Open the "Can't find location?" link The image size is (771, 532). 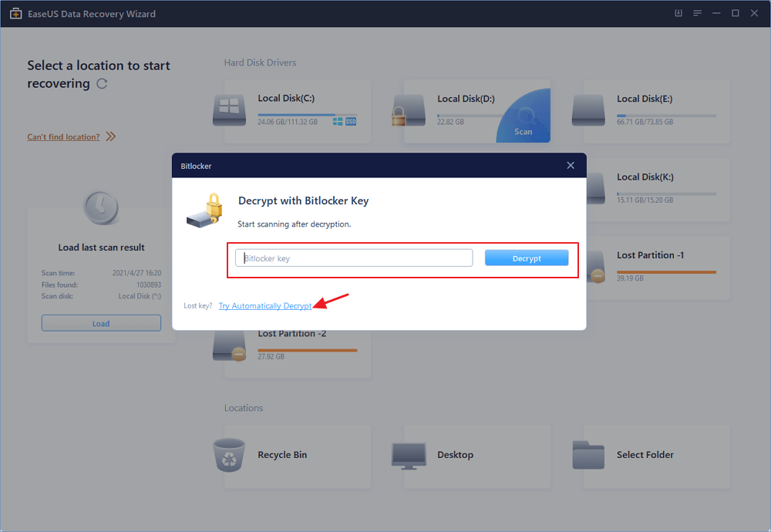[x=63, y=136]
